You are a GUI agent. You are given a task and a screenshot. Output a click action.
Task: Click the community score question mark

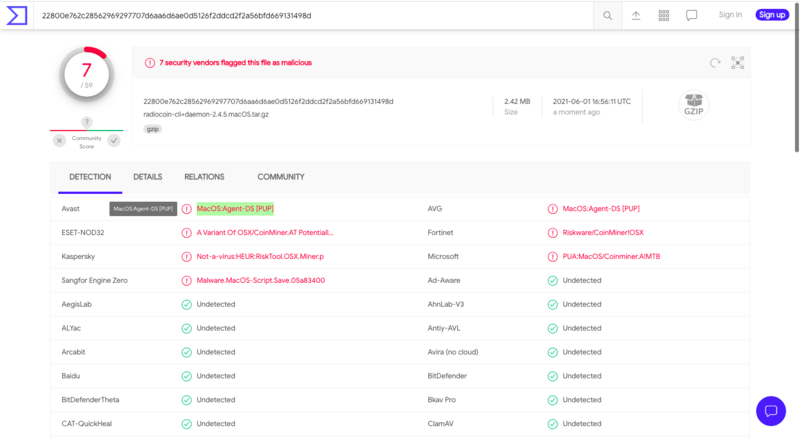87,122
